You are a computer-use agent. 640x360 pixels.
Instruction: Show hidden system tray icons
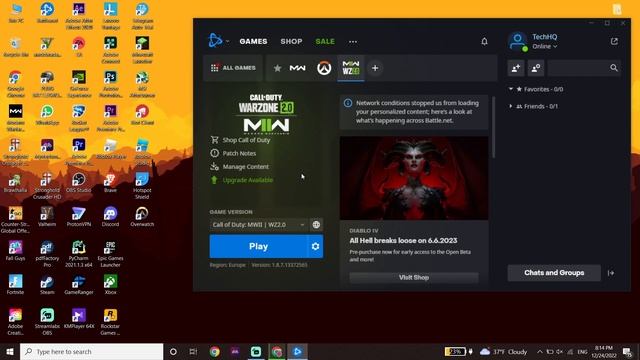point(540,351)
